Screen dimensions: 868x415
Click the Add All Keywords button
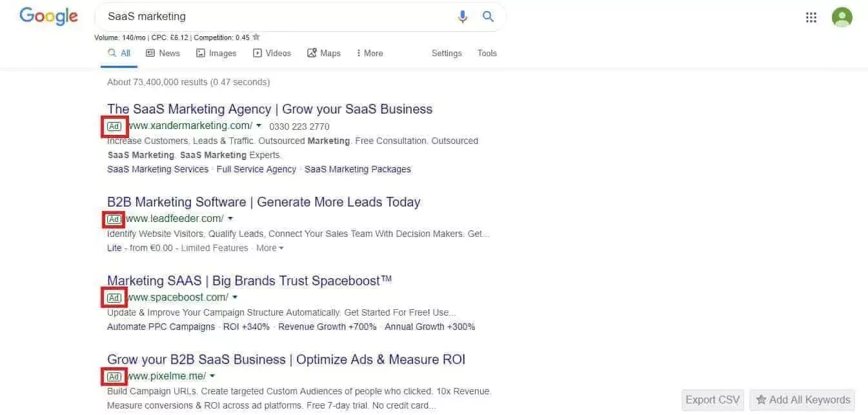tap(802, 400)
